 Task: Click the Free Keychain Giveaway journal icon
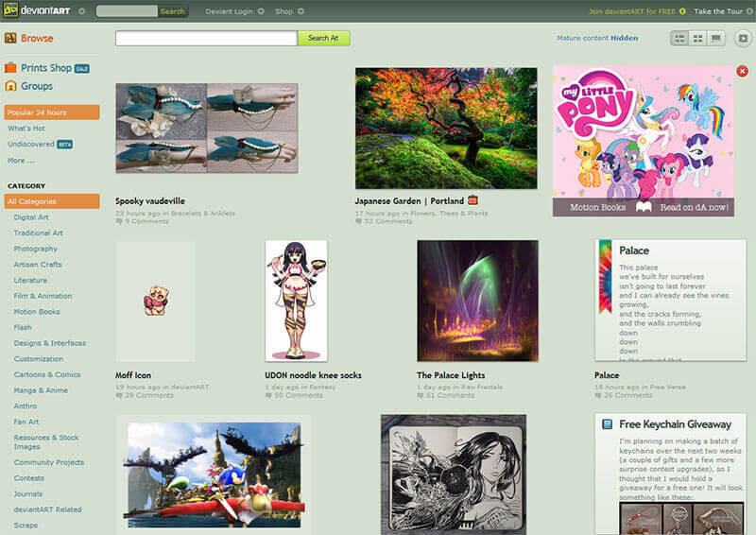tap(607, 424)
